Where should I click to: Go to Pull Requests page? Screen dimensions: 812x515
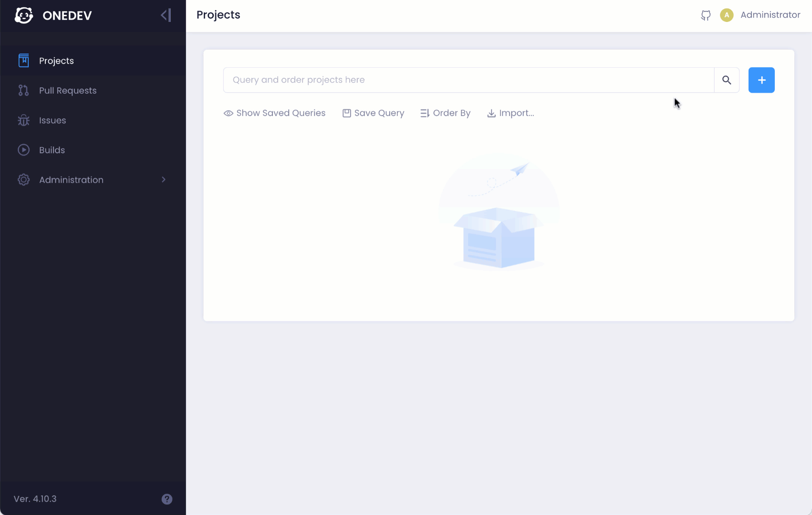93,91
